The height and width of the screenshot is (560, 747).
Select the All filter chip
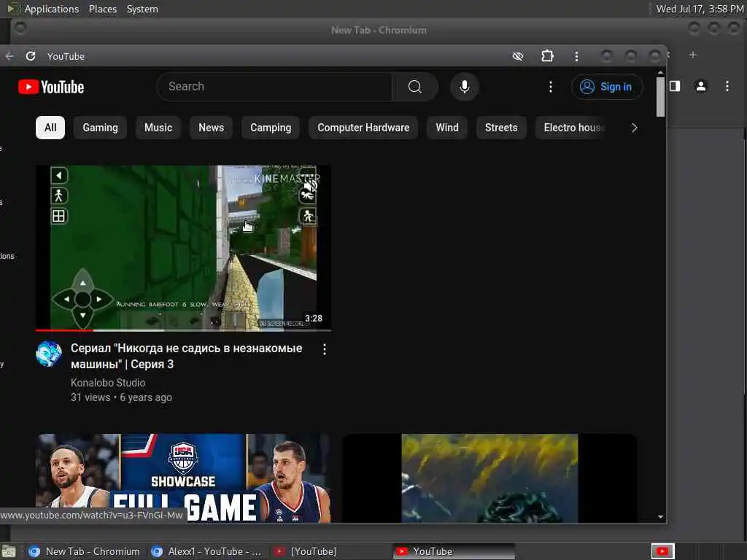click(x=50, y=128)
